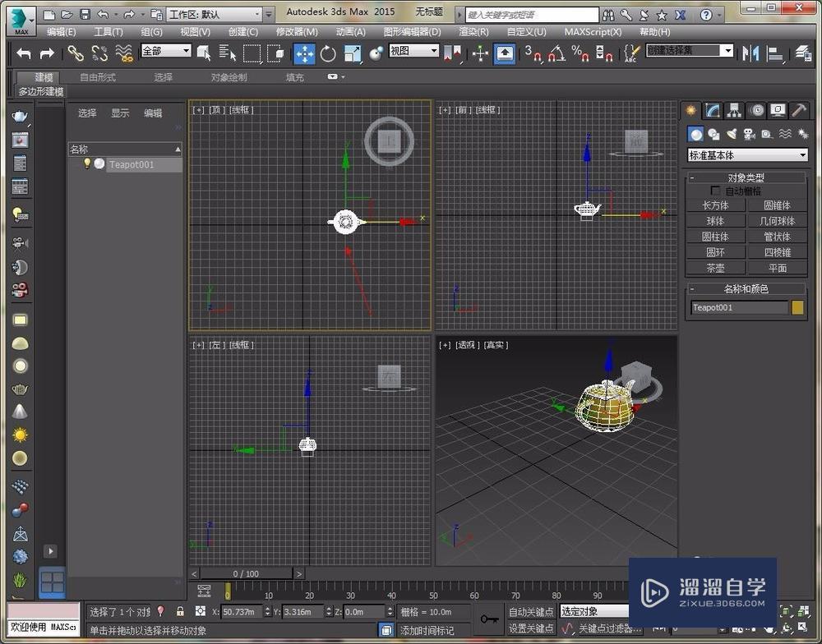822x644 pixels.
Task: Open the 标准基本体 dropdown
Action: pos(747,155)
